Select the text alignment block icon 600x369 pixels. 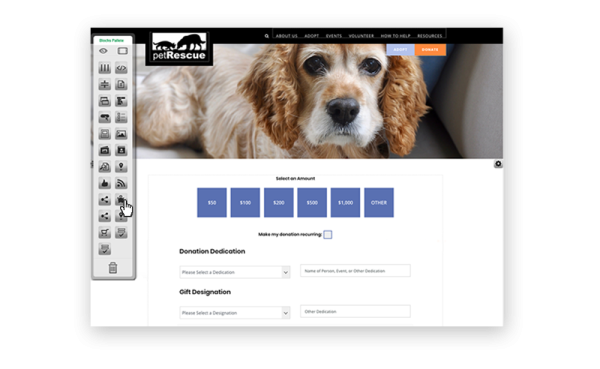pyautogui.click(x=121, y=101)
